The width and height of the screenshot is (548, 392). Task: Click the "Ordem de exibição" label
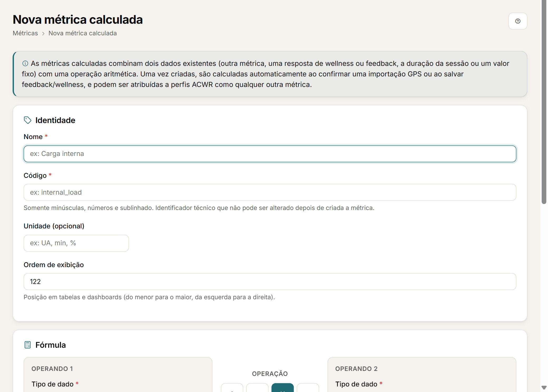[x=54, y=265]
